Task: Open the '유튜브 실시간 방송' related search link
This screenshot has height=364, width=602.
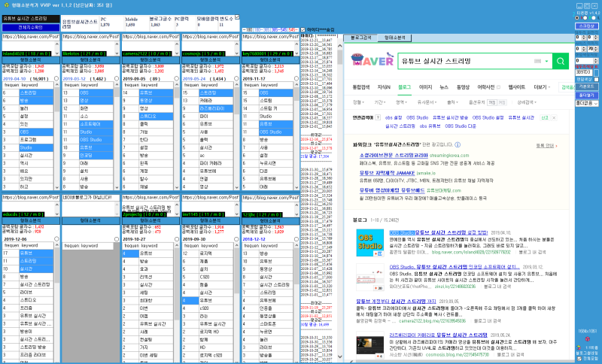Action: [x=450, y=118]
